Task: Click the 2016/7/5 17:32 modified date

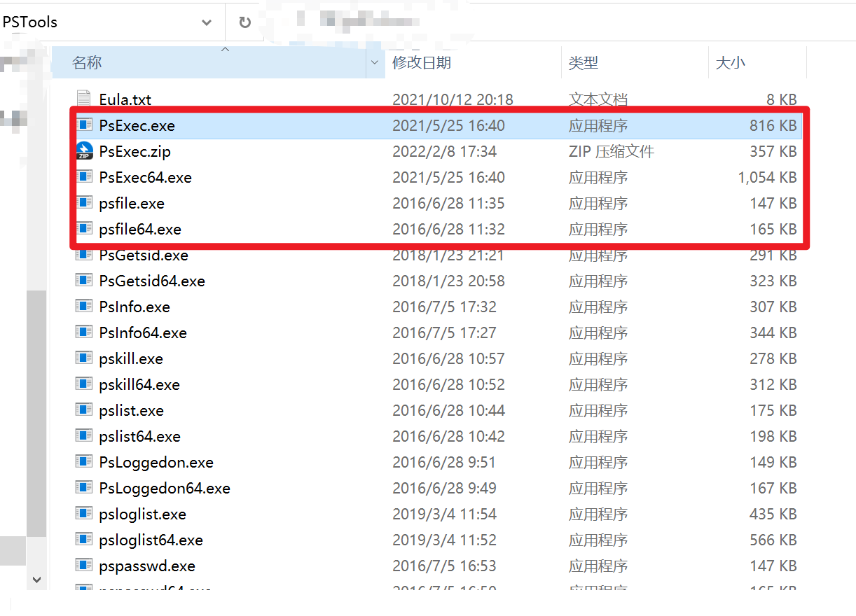Action: click(444, 307)
